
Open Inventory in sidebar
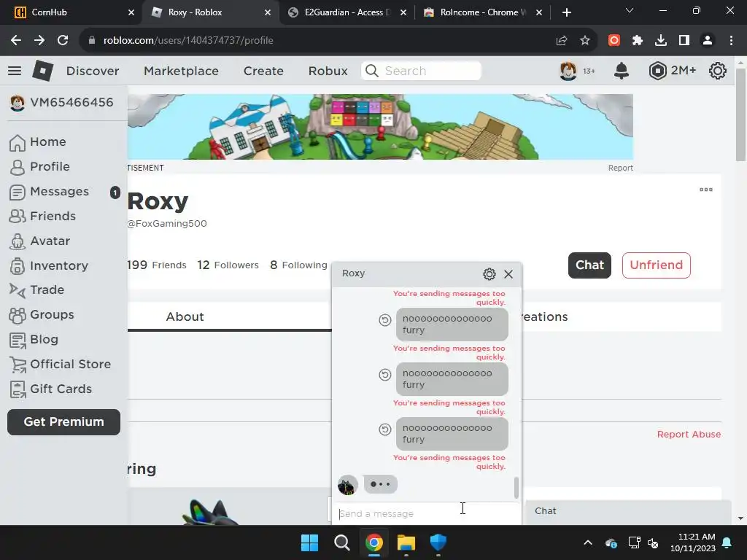(x=49, y=265)
